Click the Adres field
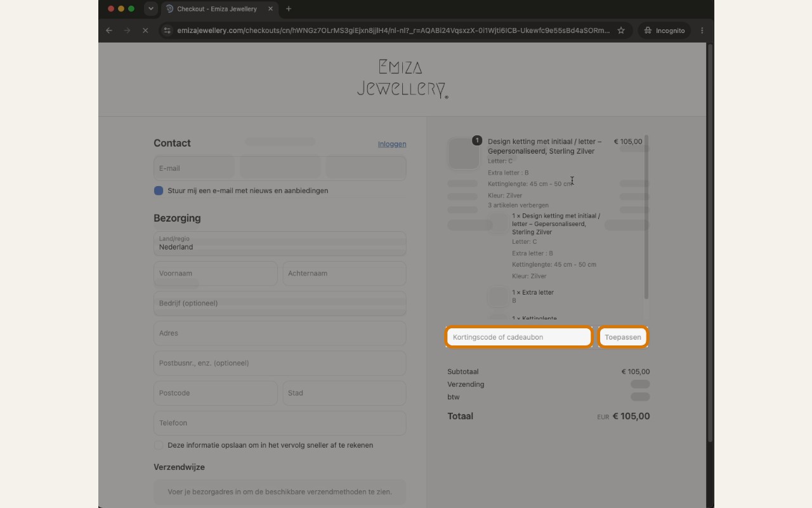Screen dimensions: 812x508 point(280,333)
